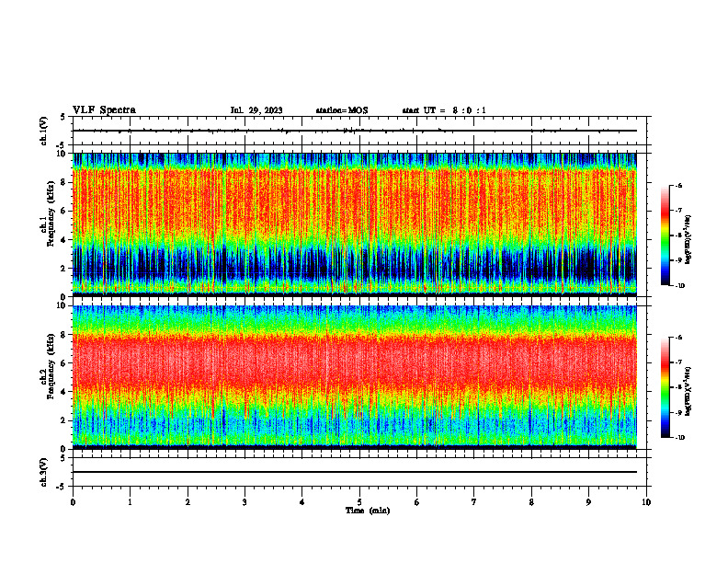Click the ch.3 flat voltage trace
The image size is (728, 563).
click(x=355, y=472)
